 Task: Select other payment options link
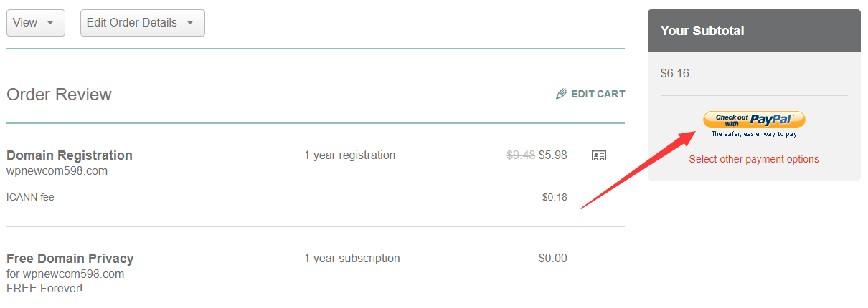point(754,159)
